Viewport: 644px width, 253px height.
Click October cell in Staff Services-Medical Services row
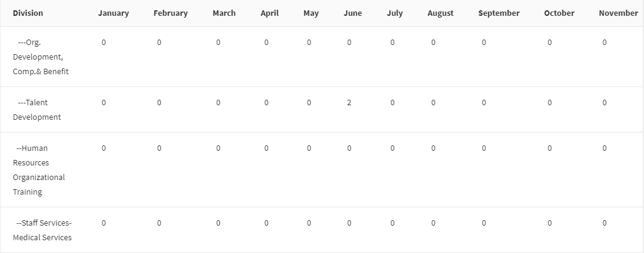click(x=550, y=223)
